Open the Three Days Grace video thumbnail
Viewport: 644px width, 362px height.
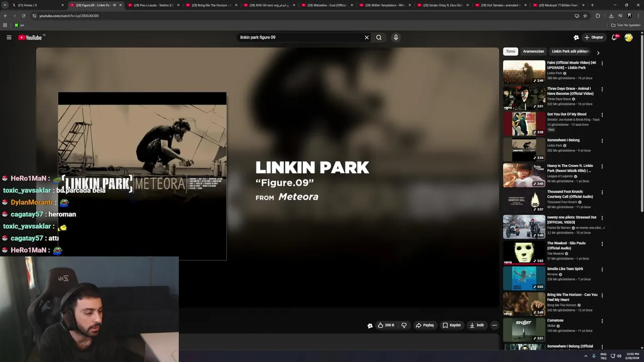click(524, 98)
